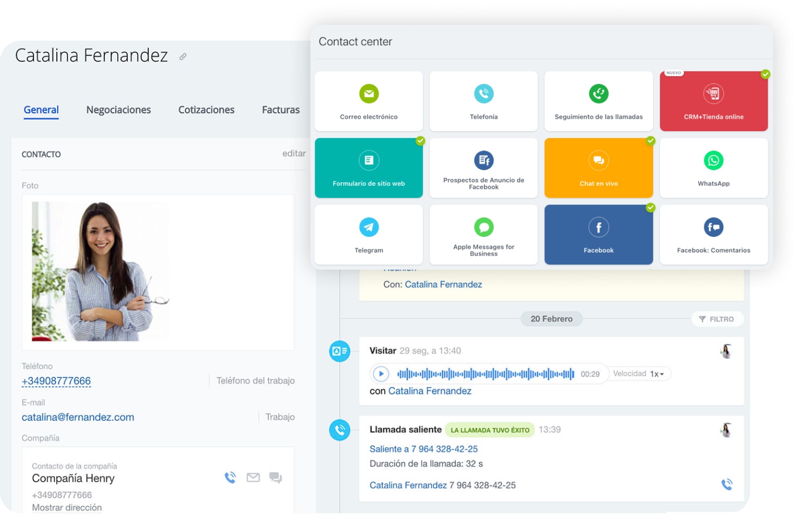Toggle the connected CRM+Tienda online tile
Screen dimensions: 798x532
[x=713, y=102]
